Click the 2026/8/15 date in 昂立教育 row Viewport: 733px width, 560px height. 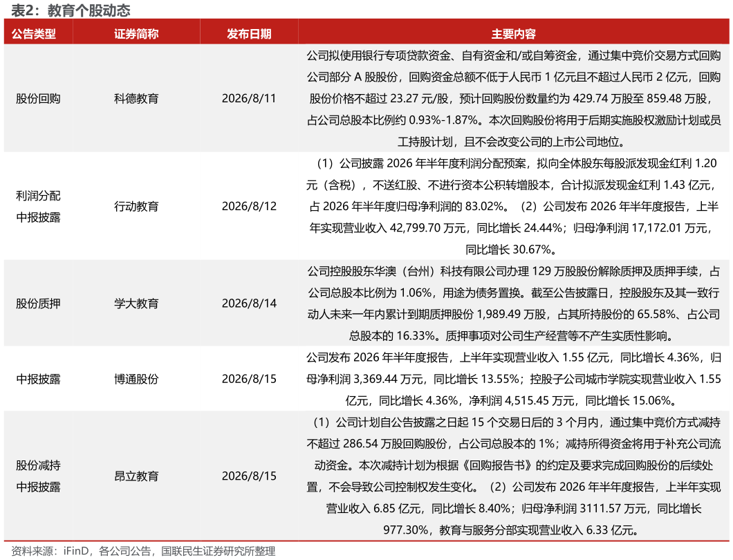pos(249,476)
